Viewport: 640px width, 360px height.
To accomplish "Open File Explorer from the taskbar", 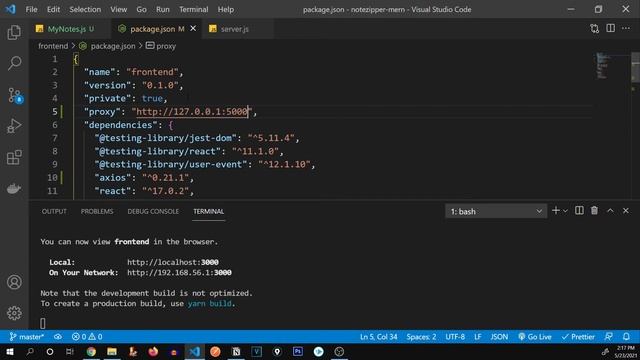I will click(x=112, y=351).
